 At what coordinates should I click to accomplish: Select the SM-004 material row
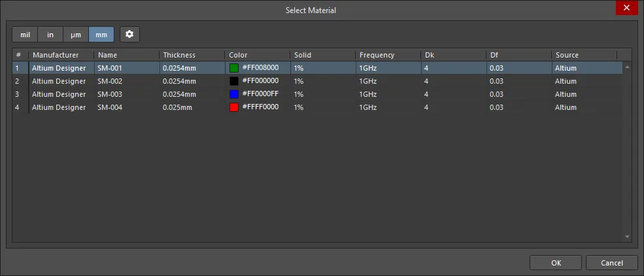[x=317, y=108]
